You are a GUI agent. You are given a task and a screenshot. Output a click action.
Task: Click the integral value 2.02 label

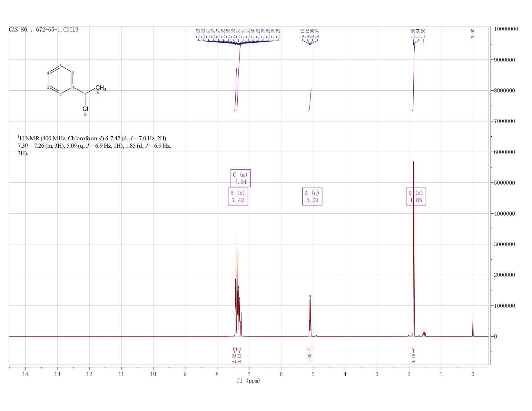[x=234, y=358]
